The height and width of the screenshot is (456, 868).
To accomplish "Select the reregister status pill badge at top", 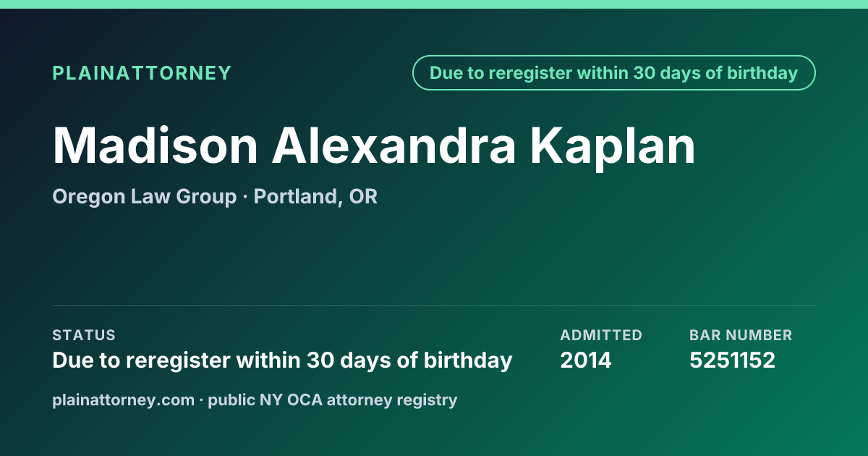I will click(x=614, y=73).
